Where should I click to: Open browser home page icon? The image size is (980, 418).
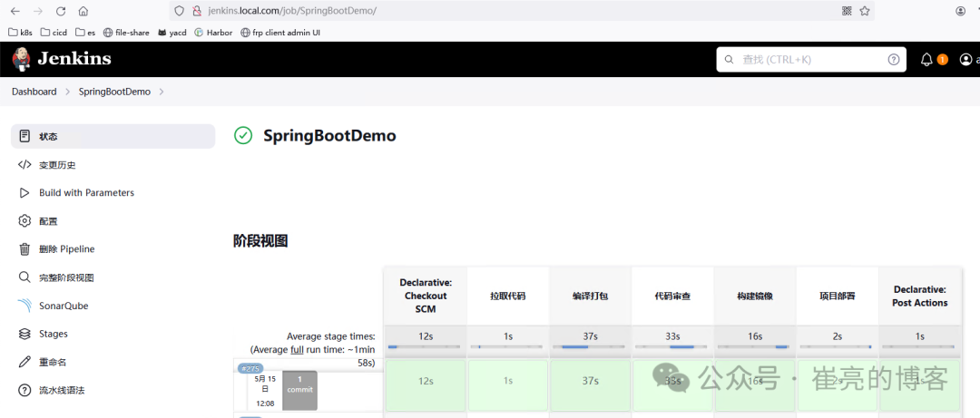83,11
